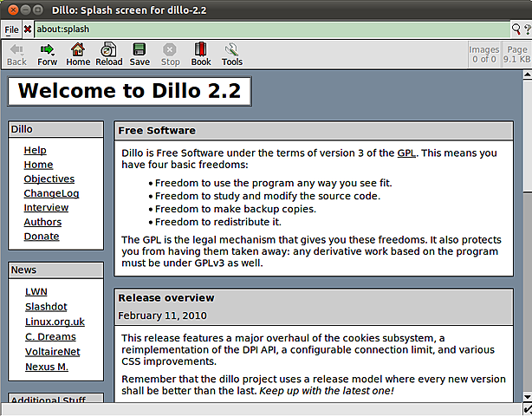Visit the Slashdot news link
532x416 pixels.
46,307
